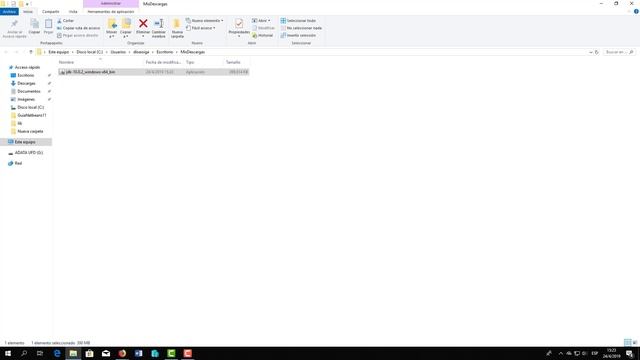
Task: Open Escritorio in navigation pane
Action: pyautogui.click(x=26, y=75)
